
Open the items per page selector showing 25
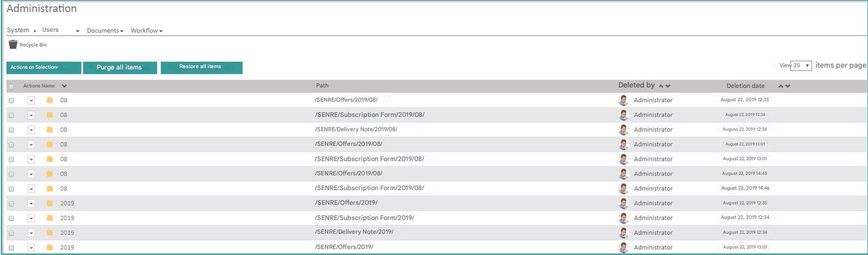point(801,65)
